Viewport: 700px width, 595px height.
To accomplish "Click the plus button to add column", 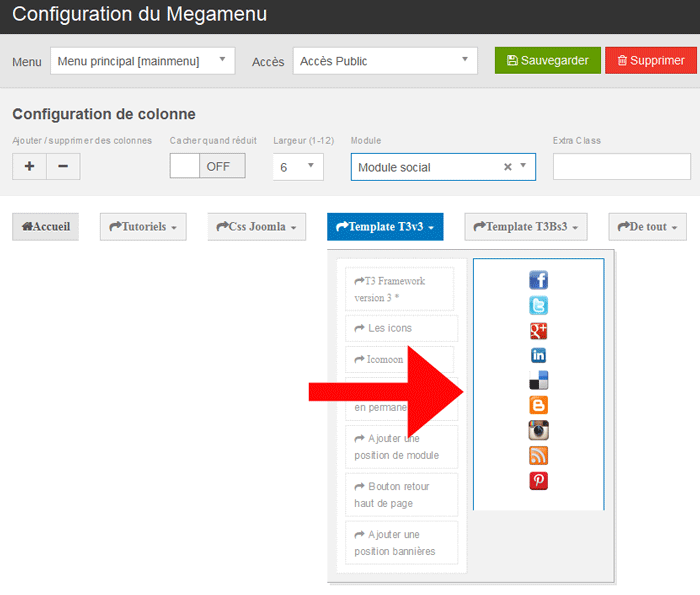I will tap(29, 166).
